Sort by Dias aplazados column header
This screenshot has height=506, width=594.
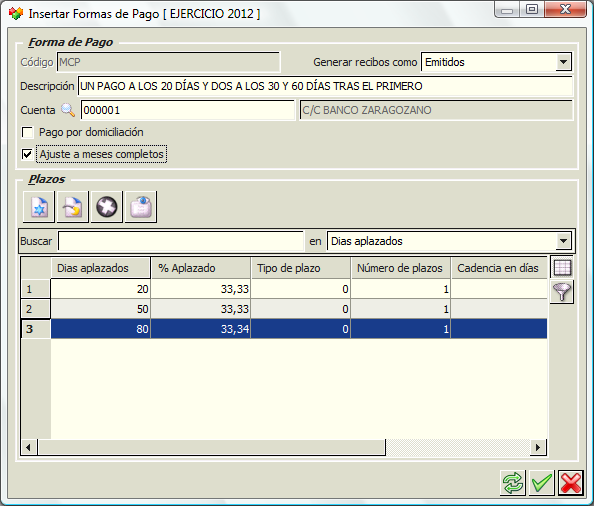tap(100, 268)
